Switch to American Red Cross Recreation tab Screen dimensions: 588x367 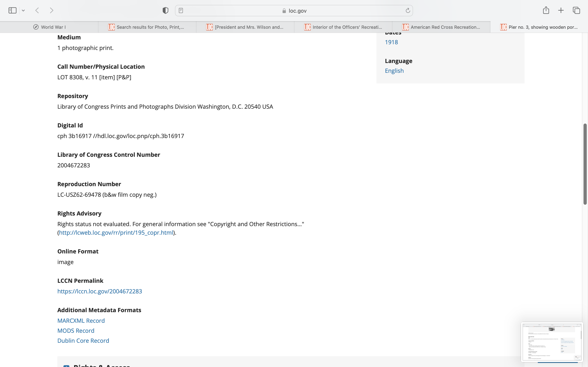(441, 27)
